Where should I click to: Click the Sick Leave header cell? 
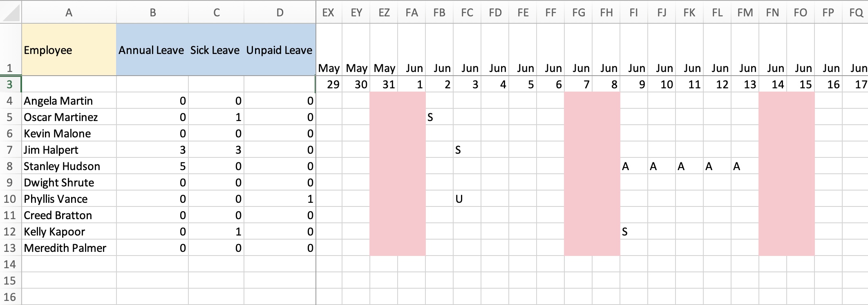pos(216,50)
